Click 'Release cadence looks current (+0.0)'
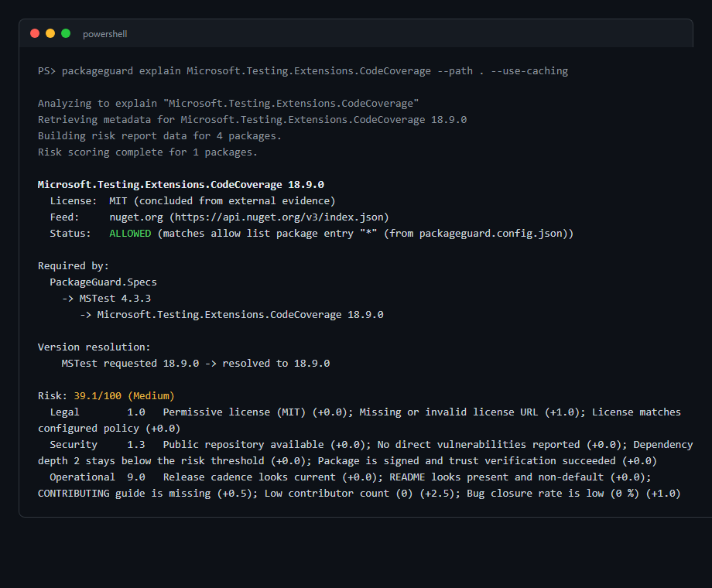712x588 pixels. point(270,477)
